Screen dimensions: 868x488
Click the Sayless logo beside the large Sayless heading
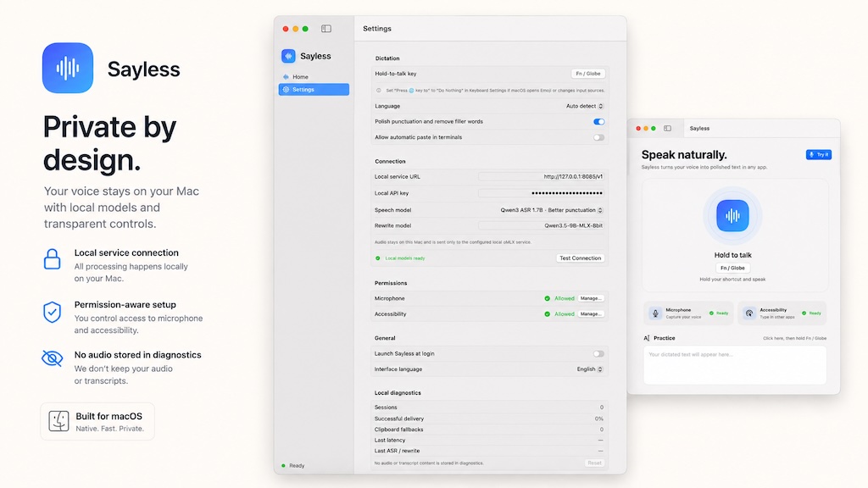pos(68,68)
